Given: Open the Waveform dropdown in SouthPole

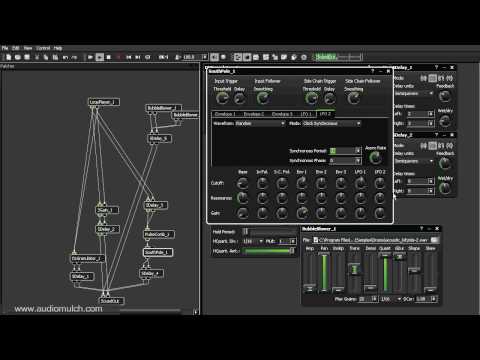Looking at the screenshot, I should click(x=260, y=124).
